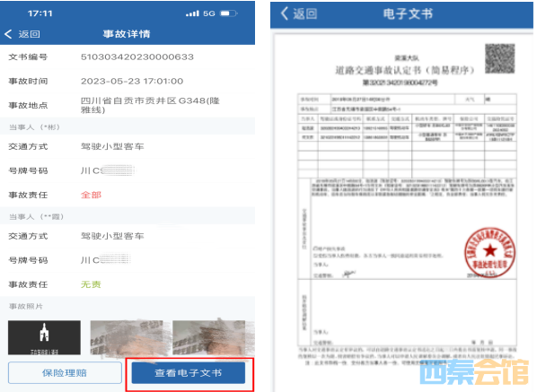Tap the 5G signal status indicator
537x392 pixels.
209,13
